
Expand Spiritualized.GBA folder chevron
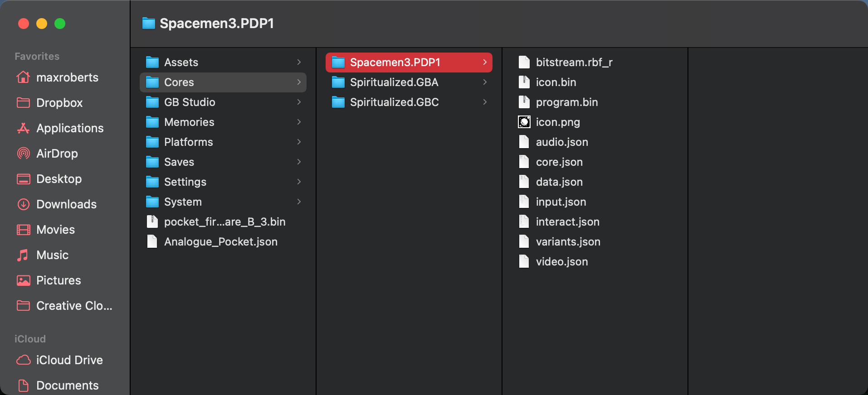click(485, 82)
